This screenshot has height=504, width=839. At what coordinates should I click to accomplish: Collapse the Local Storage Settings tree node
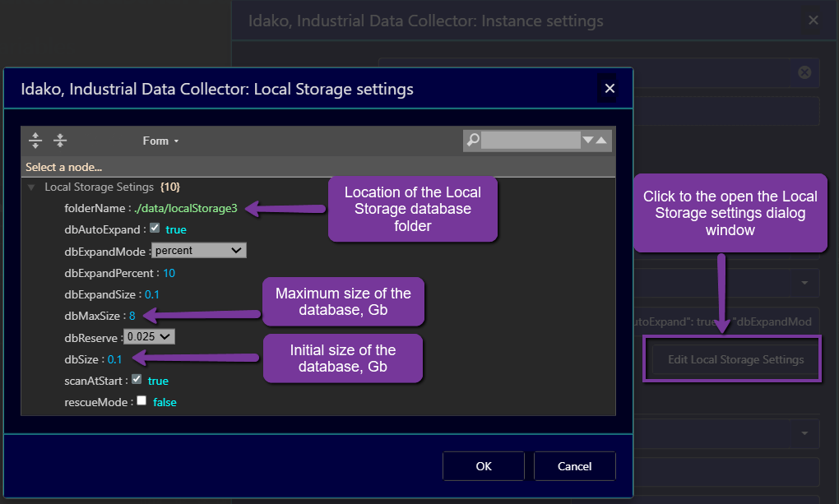click(x=30, y=187)
